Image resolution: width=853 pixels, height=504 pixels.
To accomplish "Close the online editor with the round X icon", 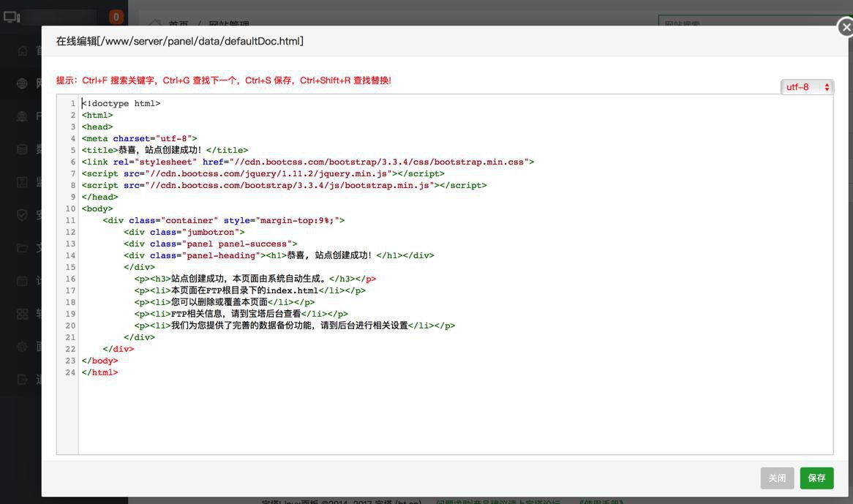I will [846, 27].
